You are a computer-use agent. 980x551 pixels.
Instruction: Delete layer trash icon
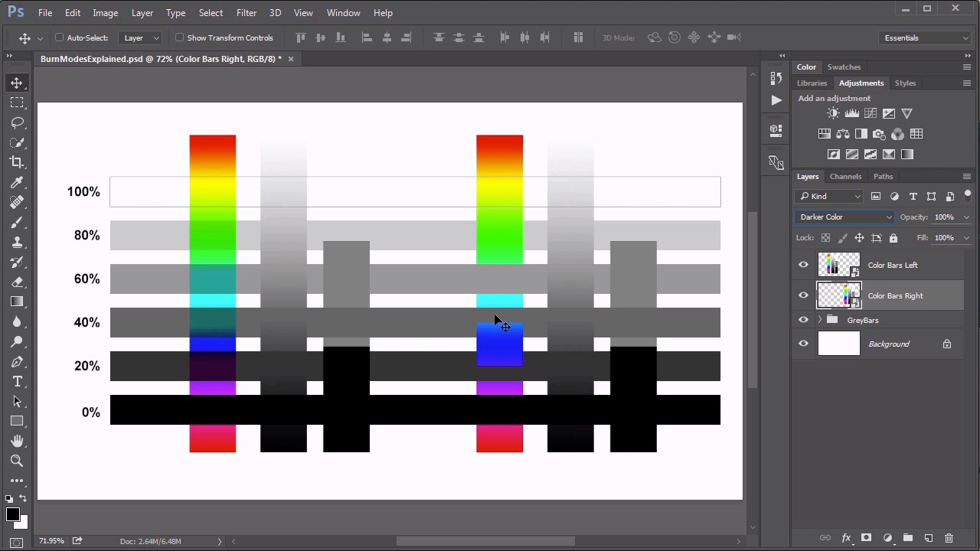(x=949, y=538)
